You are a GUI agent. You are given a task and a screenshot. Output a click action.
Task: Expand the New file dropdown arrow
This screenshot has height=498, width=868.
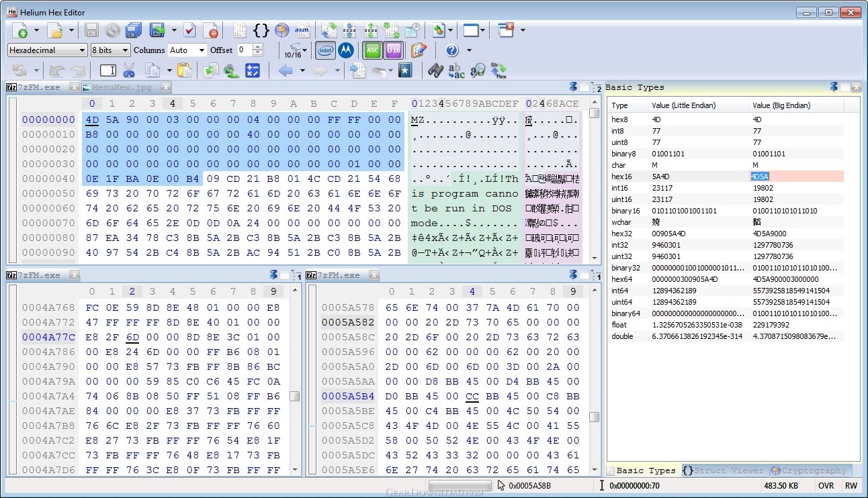click(x=36, y=30)
